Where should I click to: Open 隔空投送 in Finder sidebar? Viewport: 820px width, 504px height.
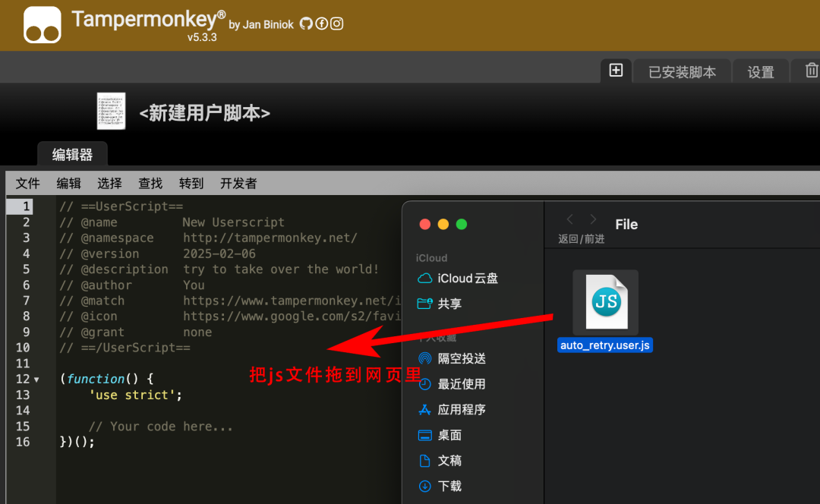[x=453, y=358]
